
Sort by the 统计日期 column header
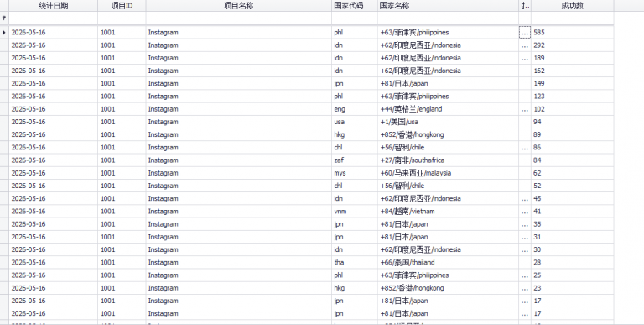coord(54,6)
